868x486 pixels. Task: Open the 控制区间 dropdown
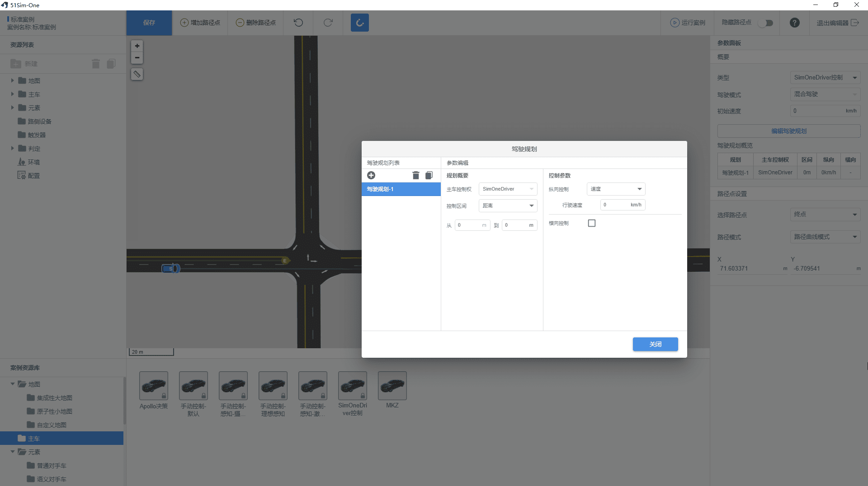pyautogui.click(x=508, y=206)
